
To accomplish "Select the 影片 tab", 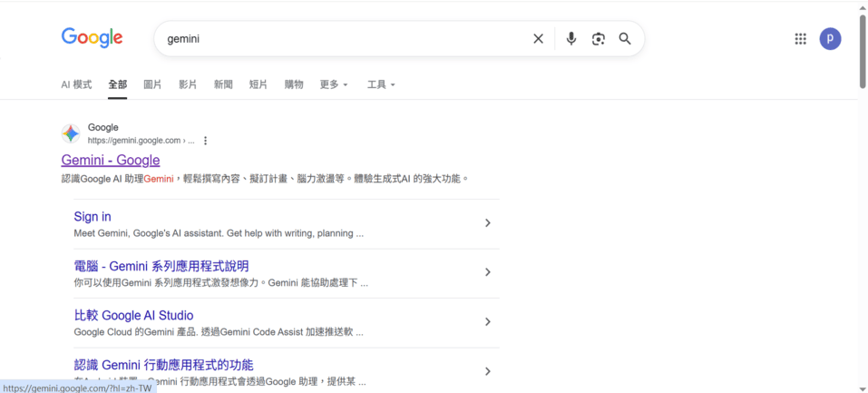I will [x=188, y=84].
